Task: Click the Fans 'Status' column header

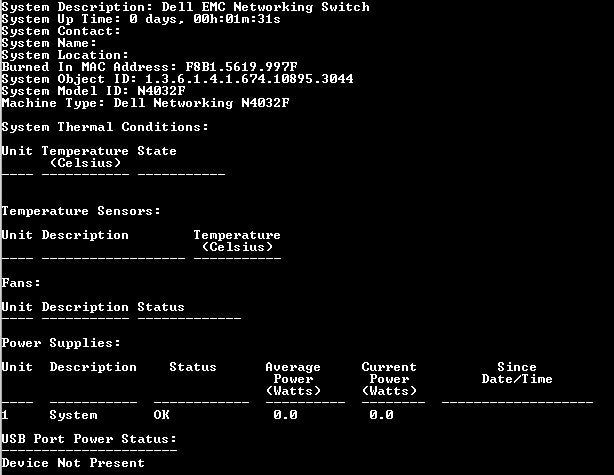Action: (x=161, y=307)
